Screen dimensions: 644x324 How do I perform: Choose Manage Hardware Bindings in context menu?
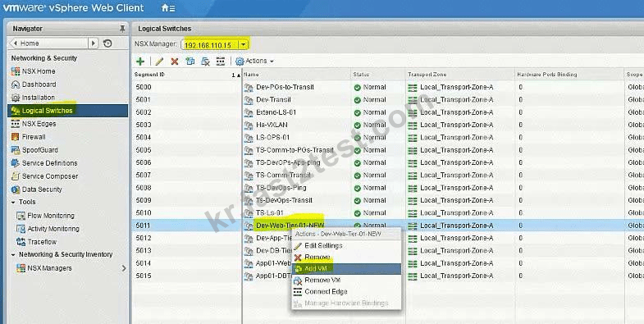click(346, 303)
